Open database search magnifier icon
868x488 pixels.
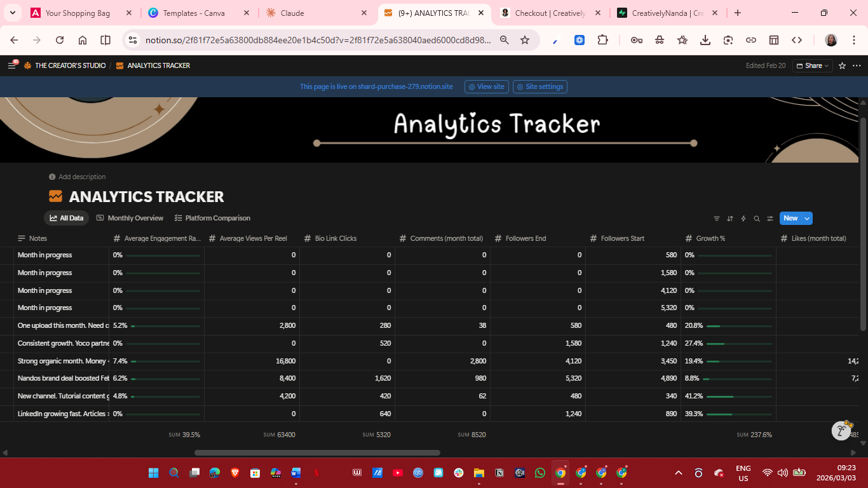point(757,219)
